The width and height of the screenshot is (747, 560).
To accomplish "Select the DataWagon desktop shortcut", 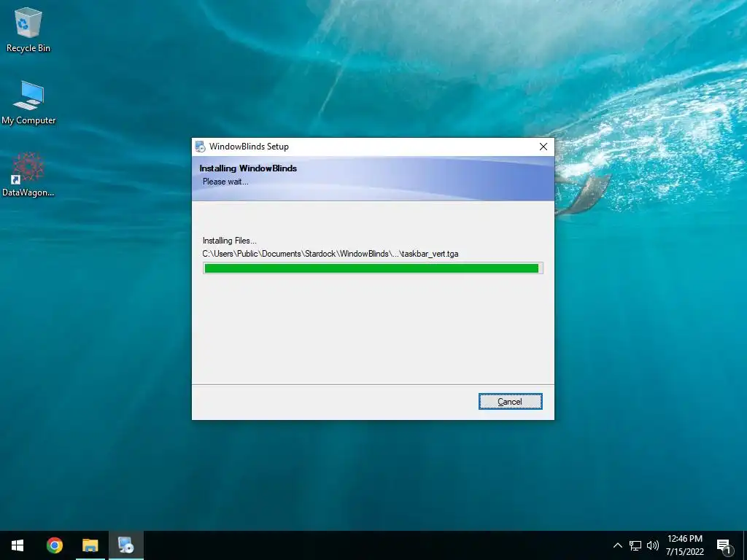I will click(x=28, y=175).
